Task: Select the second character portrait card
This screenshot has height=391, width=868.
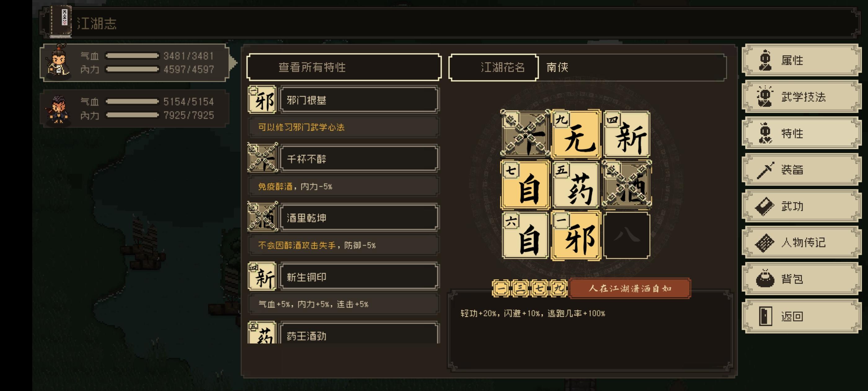Action: 135,109
